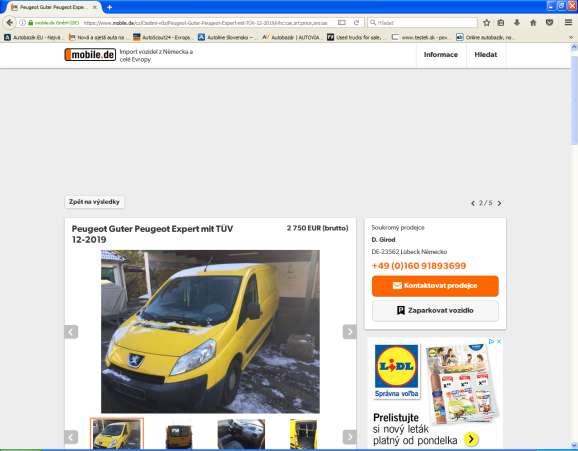Show previous main photo with left arrow

(71, 332)
